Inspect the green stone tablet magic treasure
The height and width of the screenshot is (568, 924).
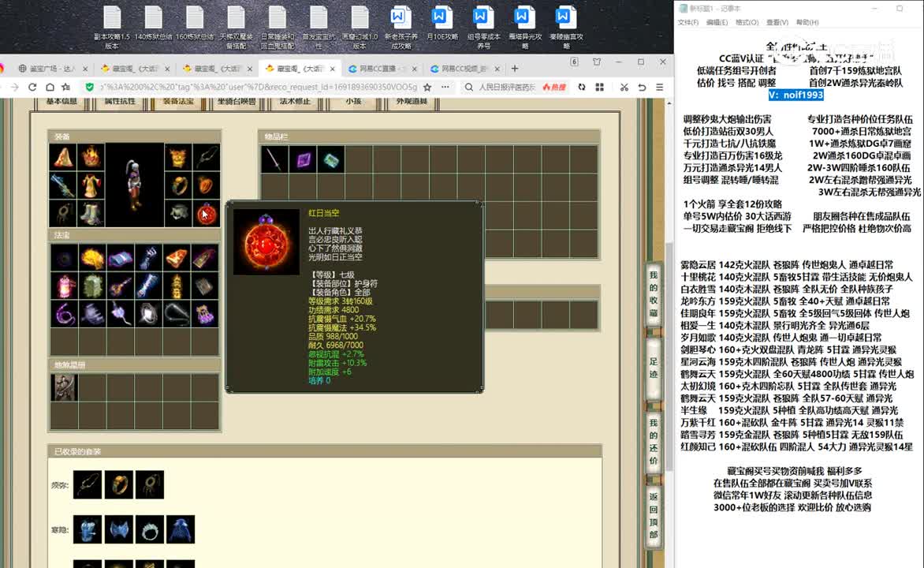(x=92, y=286)
